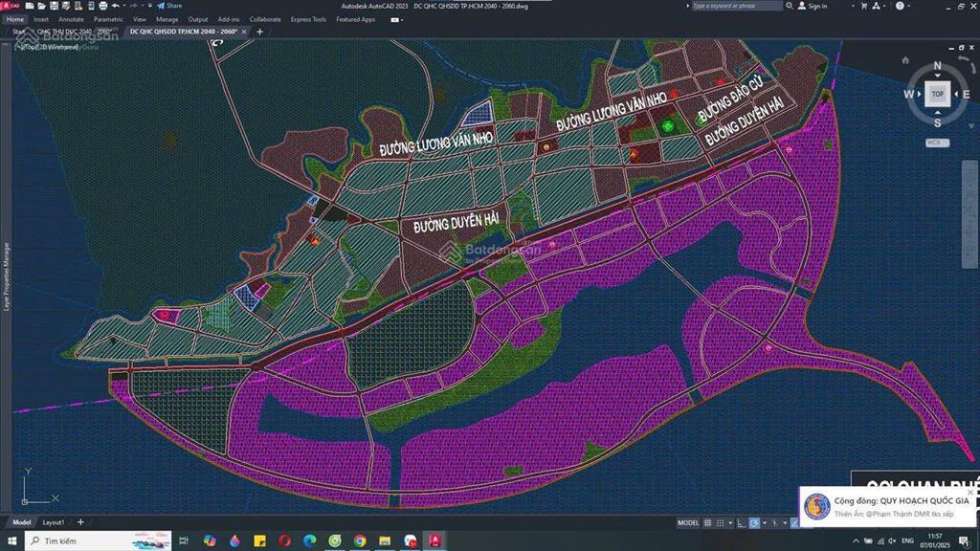
Task: Click the AutoCAD application menu logo
Action: point(11,6)
